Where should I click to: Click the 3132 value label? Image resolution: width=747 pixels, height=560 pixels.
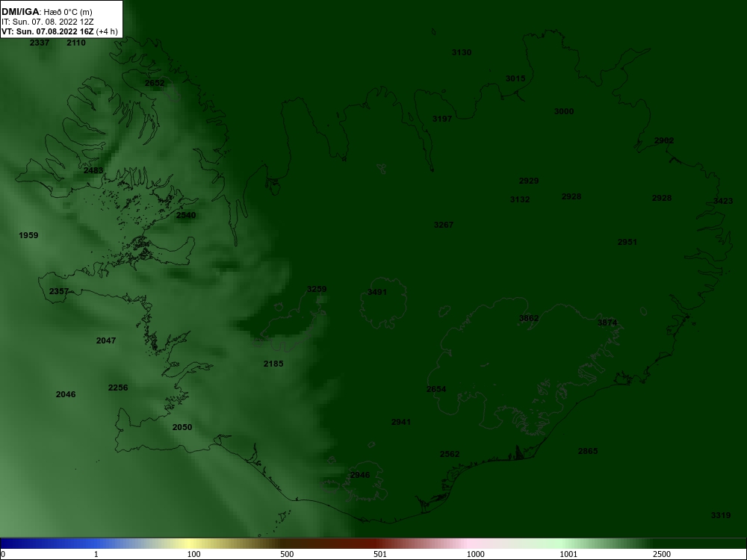tap(520, 199)
